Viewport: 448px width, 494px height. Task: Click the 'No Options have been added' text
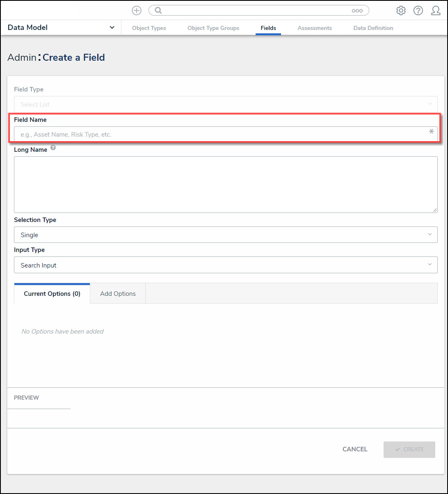pyautogui.click(x=62, y=332)
